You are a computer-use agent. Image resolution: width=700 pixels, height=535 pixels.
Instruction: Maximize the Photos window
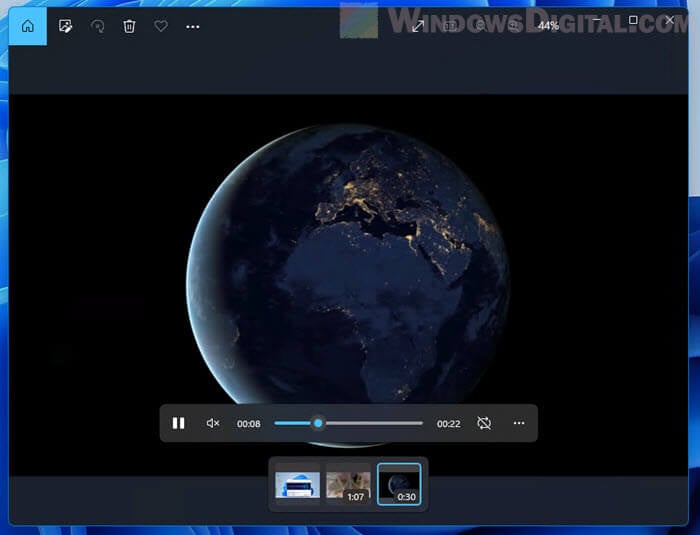click(x=633, y=20)
